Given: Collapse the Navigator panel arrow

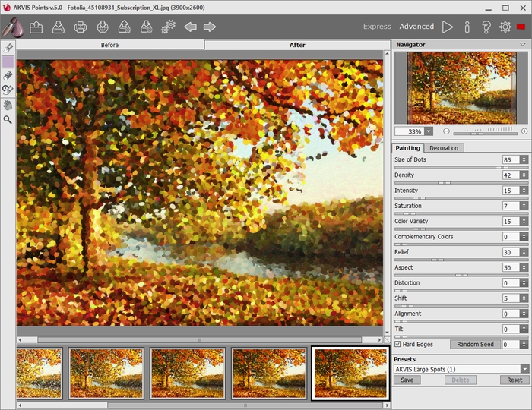Looking at the screenshot, I should click(x=523, y=44).
